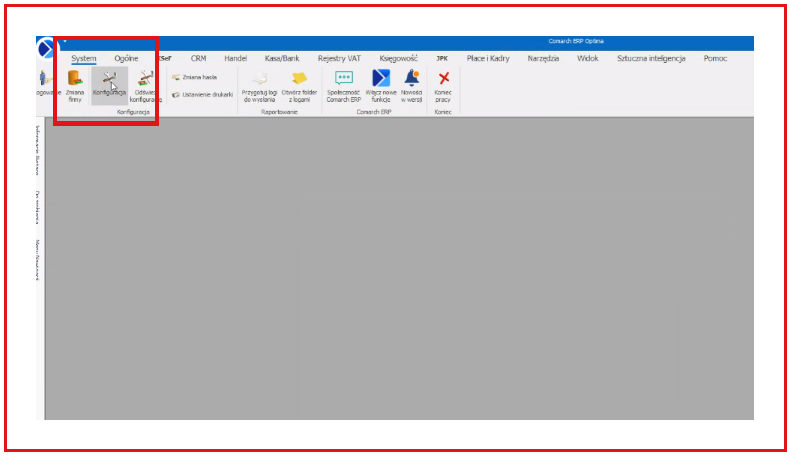Open the Sztuczna inteligencja tab
The width and height of the screenshot is (790, 456).
[651, 58]
